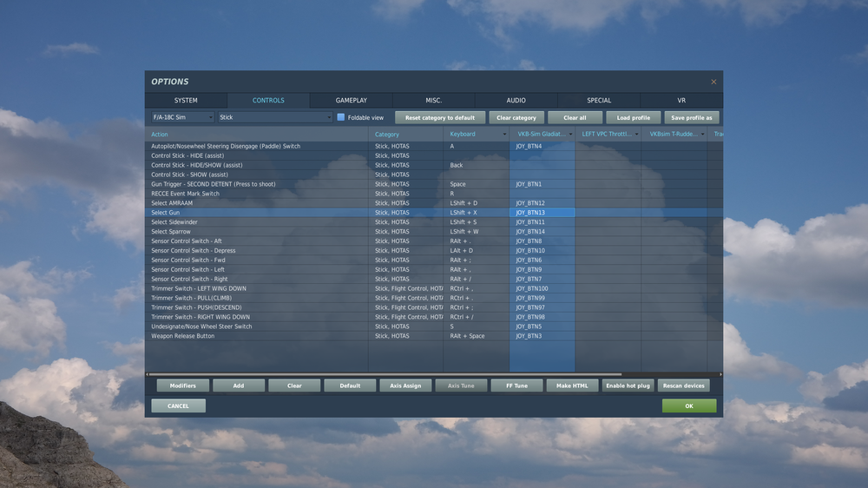Select Trimmer Switch - RIGHT WING DOWN row

434,317
